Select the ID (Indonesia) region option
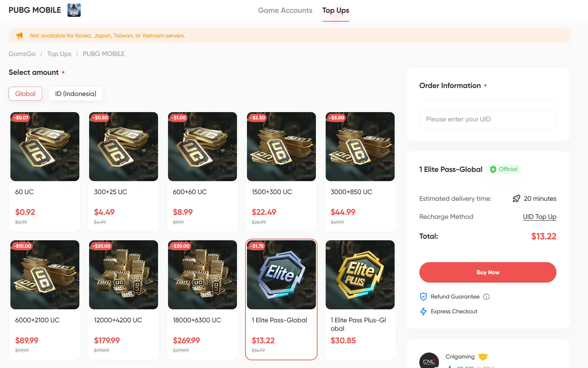This screenshot has height=368, width=588. point(76,94)
